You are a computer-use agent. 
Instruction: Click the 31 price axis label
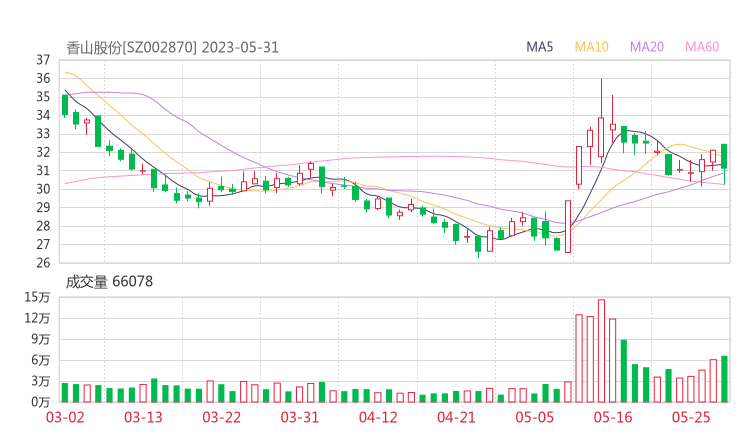click(43, 170)
